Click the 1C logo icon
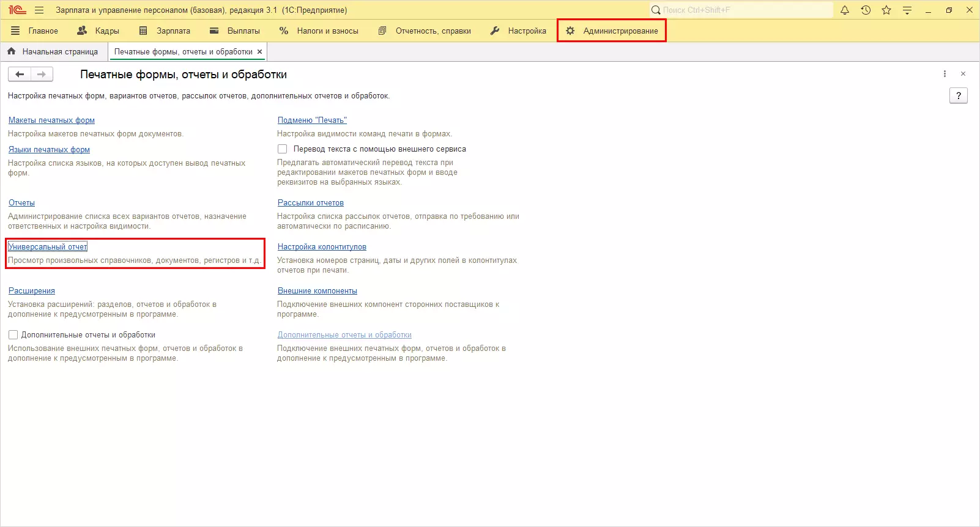The image size is (980, 527). point(17,10)
